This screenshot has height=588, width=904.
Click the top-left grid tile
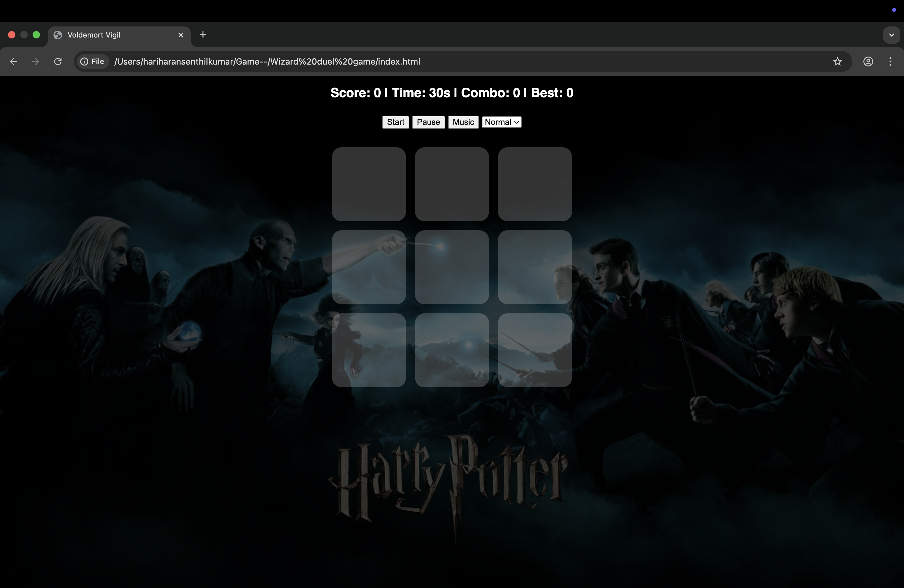pos(368,184)
